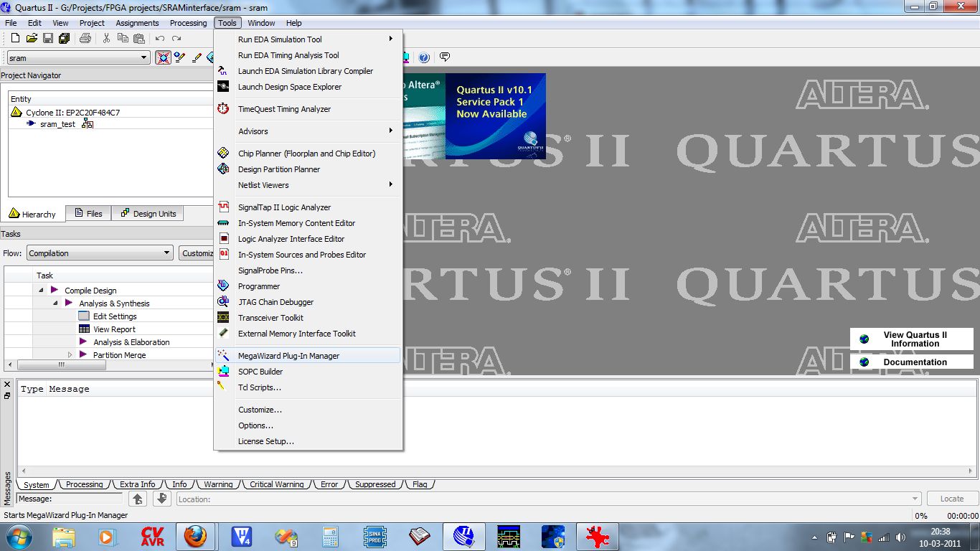
Task: Click the Paste toolbar icon
Action: (138, 38)
